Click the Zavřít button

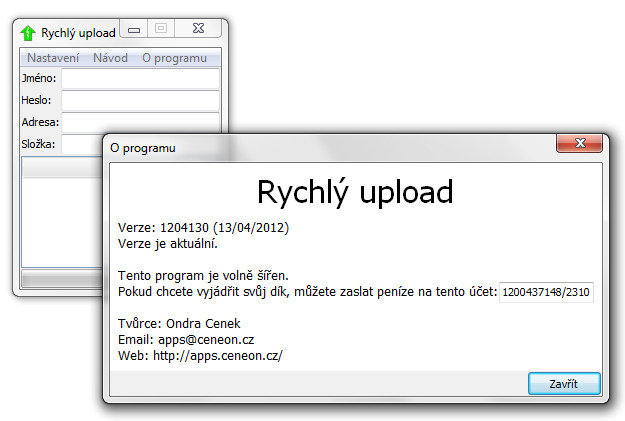(x=564, y=384)
